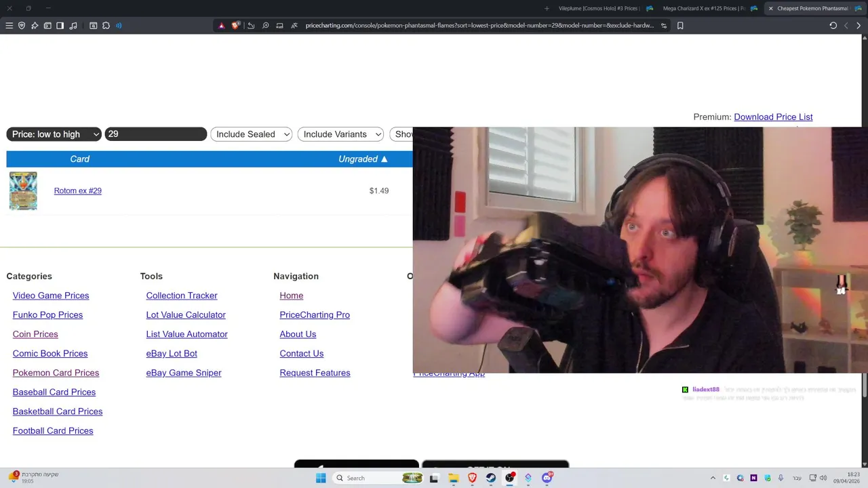Click the card number filter field with 29
This screenshot has height=488, width=868.
coord(156,134)
